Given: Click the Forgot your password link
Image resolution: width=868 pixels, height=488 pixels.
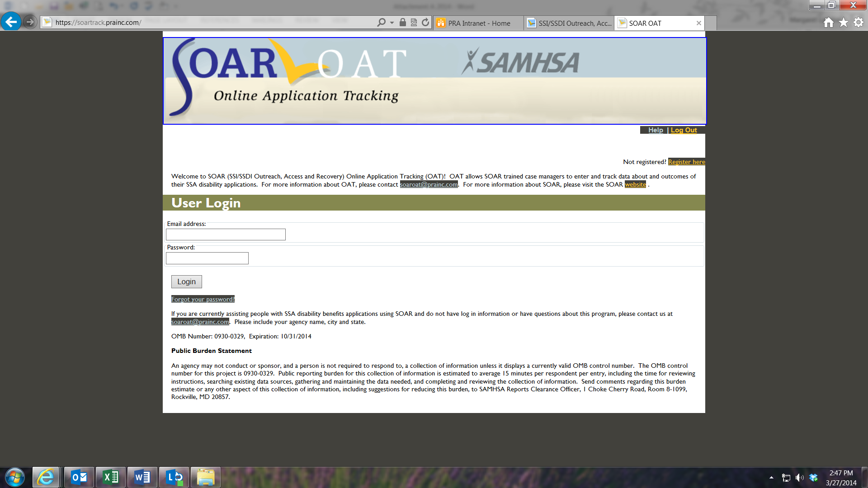Looking at the screenshot, I should (203, 299).
